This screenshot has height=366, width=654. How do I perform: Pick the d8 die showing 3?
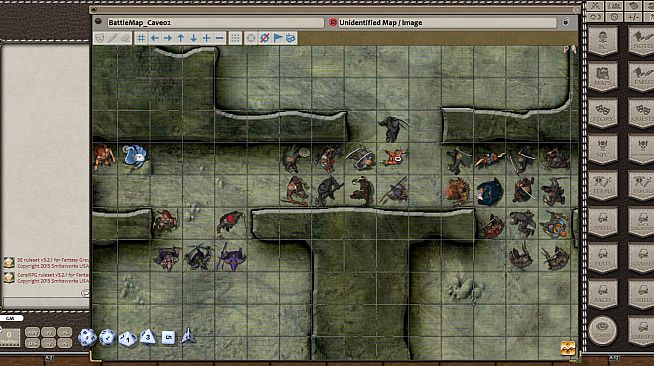tap(148, 337)
